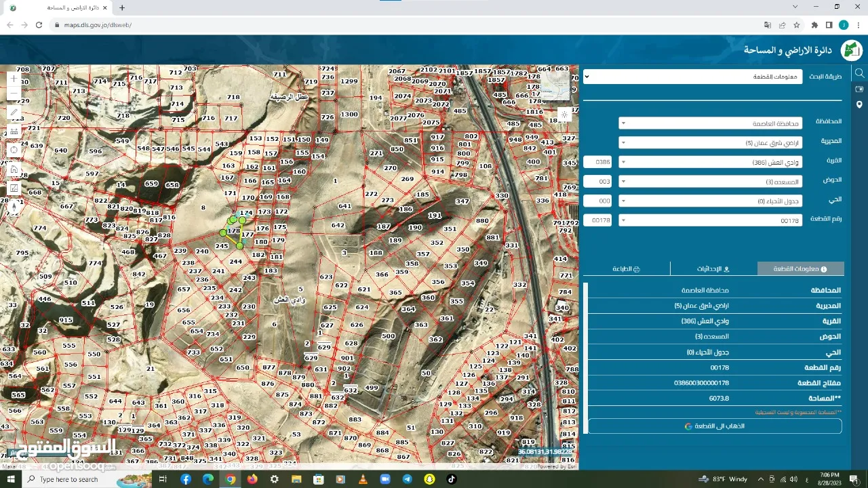Open the map measurement ruler tool

pos(14,131)
